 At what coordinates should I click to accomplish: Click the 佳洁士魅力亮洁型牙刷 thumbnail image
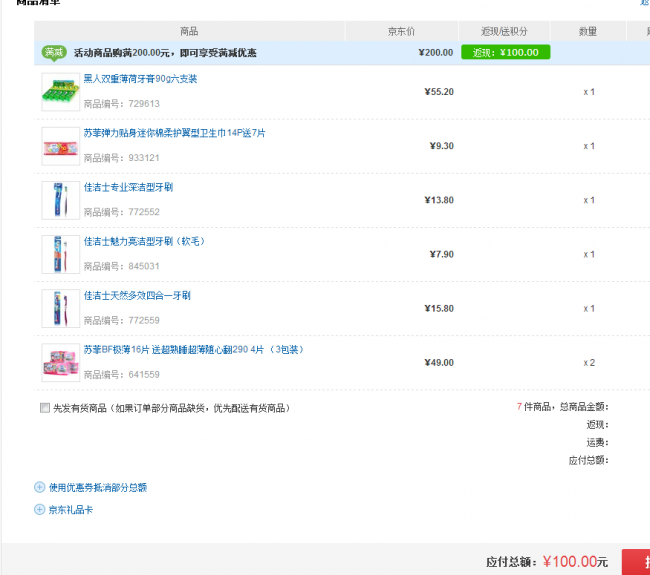tap(60, 254)
